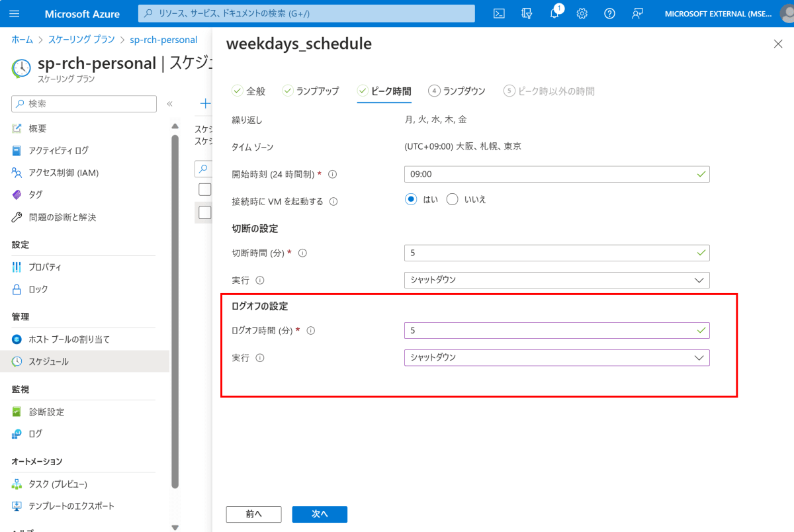Click the info icon beside 実行 under 切断の設定
The image size is (794, 532).
(x=259, y=281)
